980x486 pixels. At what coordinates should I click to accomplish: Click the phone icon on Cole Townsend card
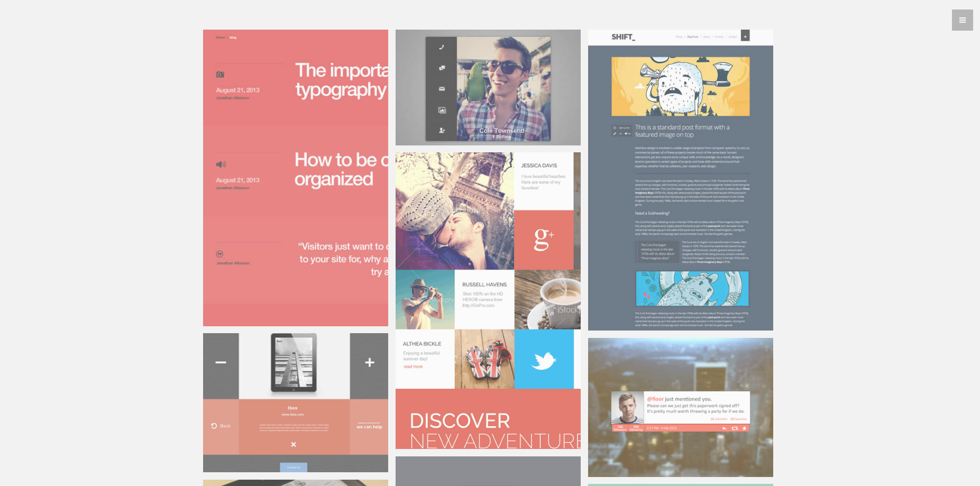click(x=441, y=47)
